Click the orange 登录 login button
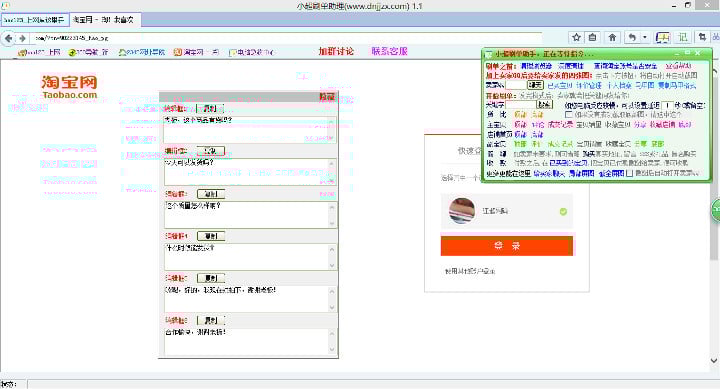Screen dimensions: 720x389 (507, 246)
